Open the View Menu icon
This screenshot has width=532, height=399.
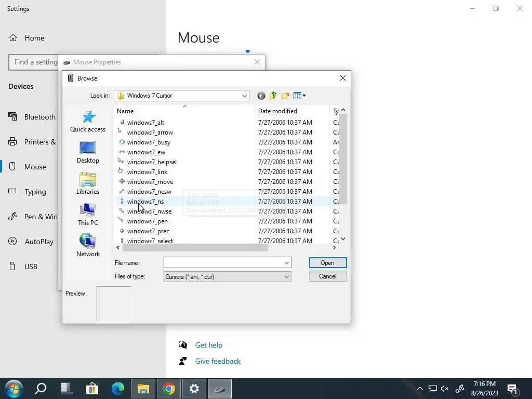300,96
